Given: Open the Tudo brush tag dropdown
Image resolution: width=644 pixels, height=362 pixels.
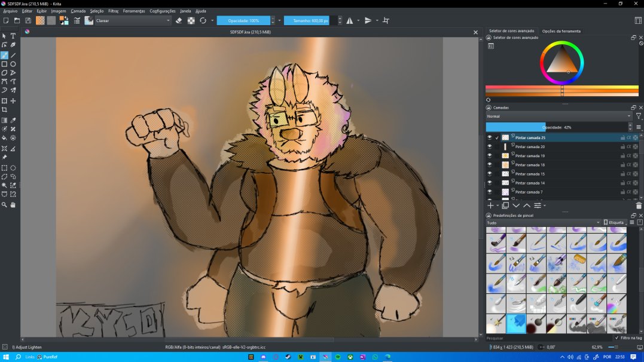Looking at the screenshot, I should [x=543, y=222].
